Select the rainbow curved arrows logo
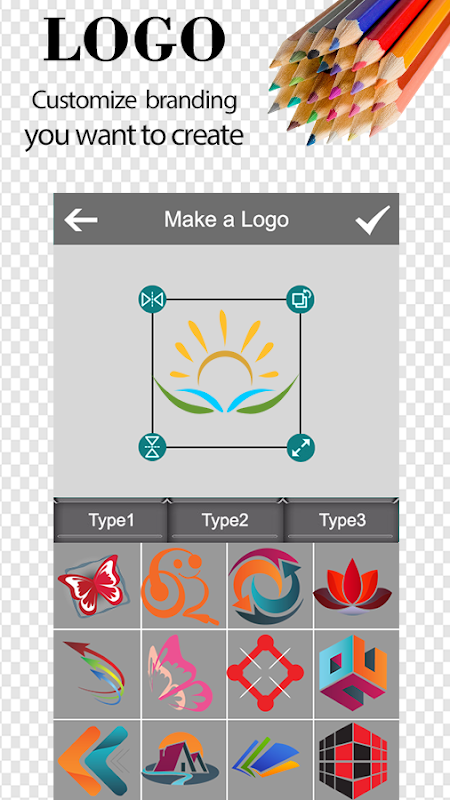This screenshot has height=800, width=450. (97, 674)
